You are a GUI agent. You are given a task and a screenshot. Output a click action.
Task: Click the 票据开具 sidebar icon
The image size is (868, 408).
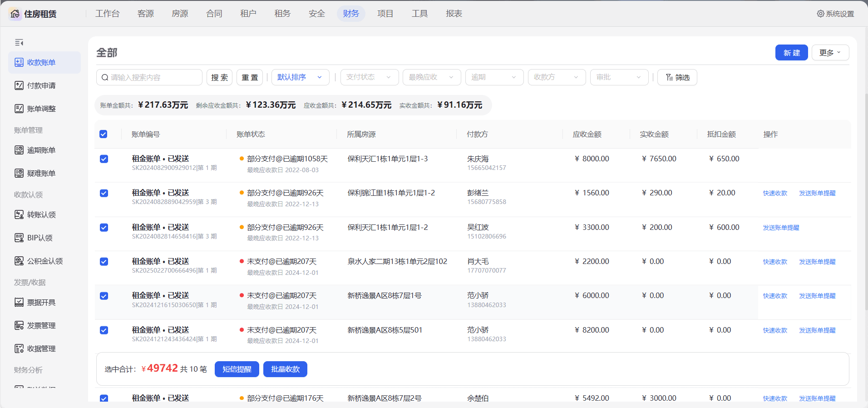click(19, 302)
